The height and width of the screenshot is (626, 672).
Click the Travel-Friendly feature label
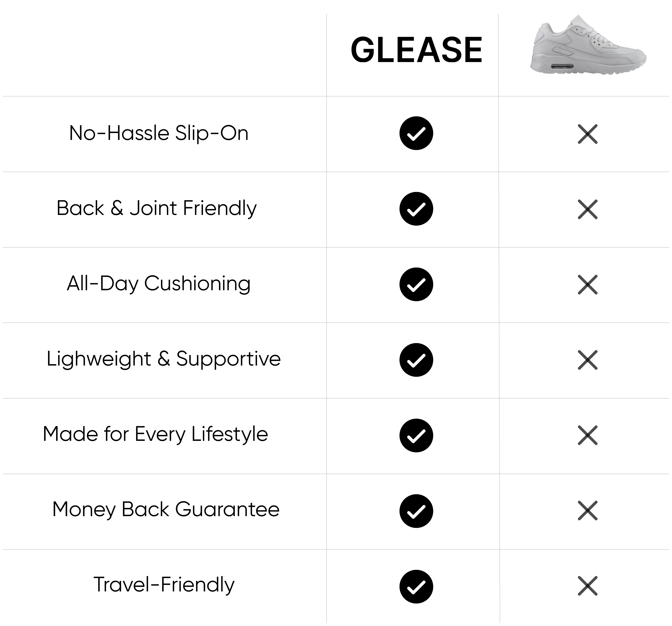point(164,585)
